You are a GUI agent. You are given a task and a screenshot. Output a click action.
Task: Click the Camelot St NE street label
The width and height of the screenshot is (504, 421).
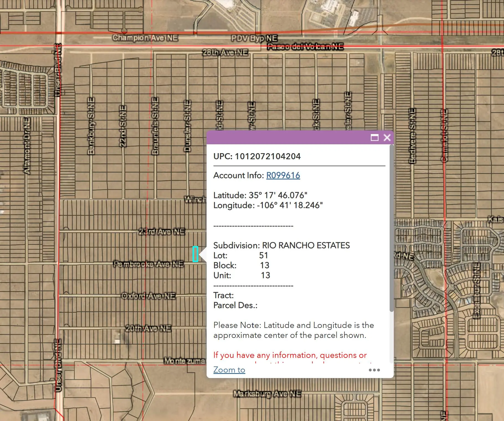444,136
